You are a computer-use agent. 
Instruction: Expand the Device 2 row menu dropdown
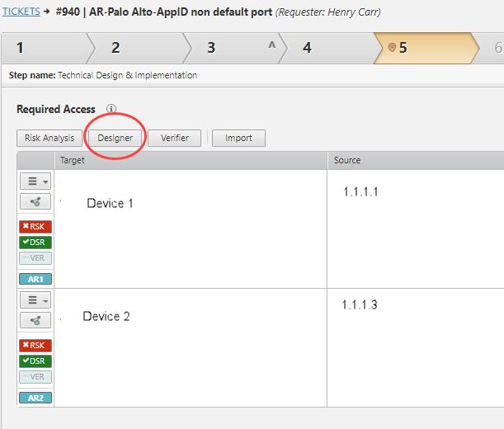point(35,300)
